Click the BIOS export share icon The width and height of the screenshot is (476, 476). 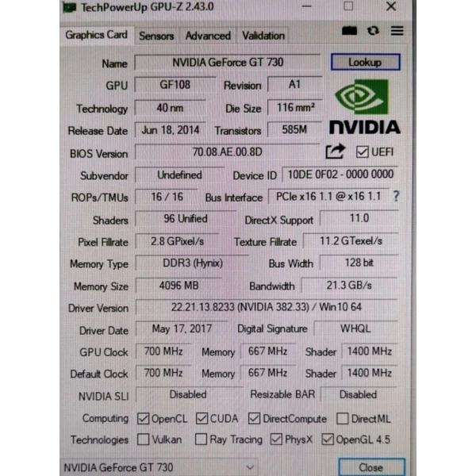tap(335, 152)
